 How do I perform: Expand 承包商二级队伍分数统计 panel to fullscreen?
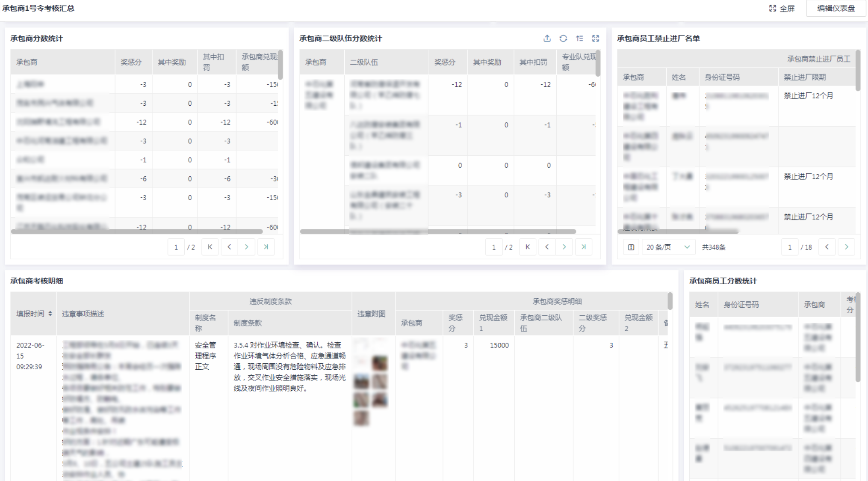pos(596,39)
